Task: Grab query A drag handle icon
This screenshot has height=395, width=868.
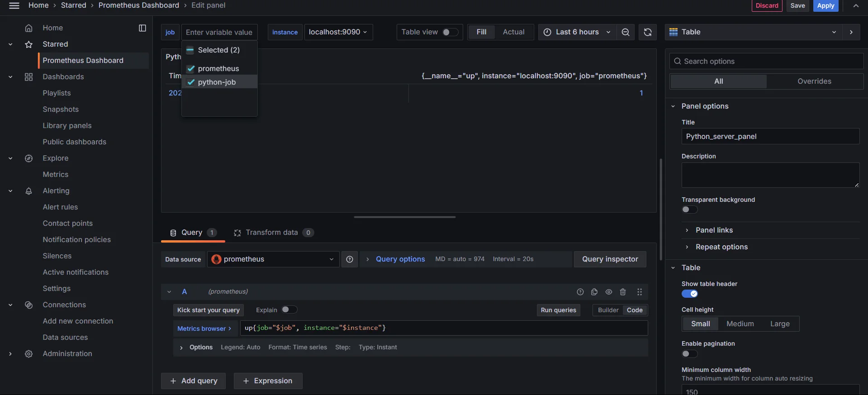Action: pos(640,292)
